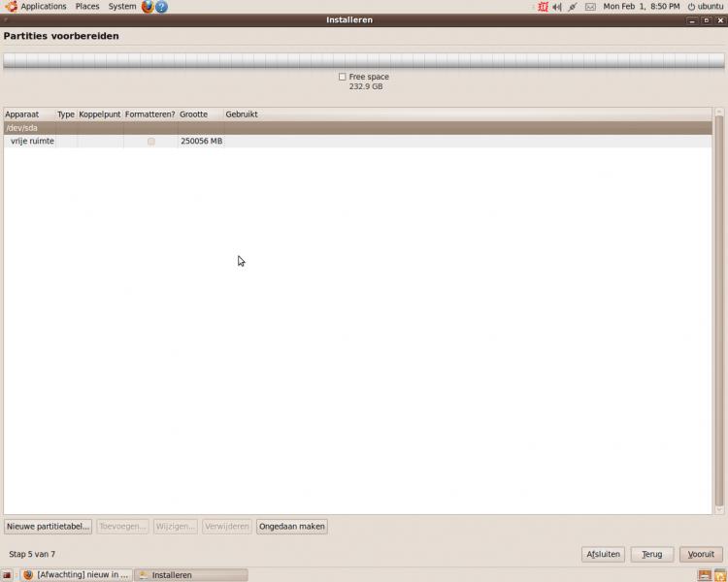Click the Koppelpunt column header
Viewport: 728px width, 582px height.
pyautogui.click(x=99, y=114)
